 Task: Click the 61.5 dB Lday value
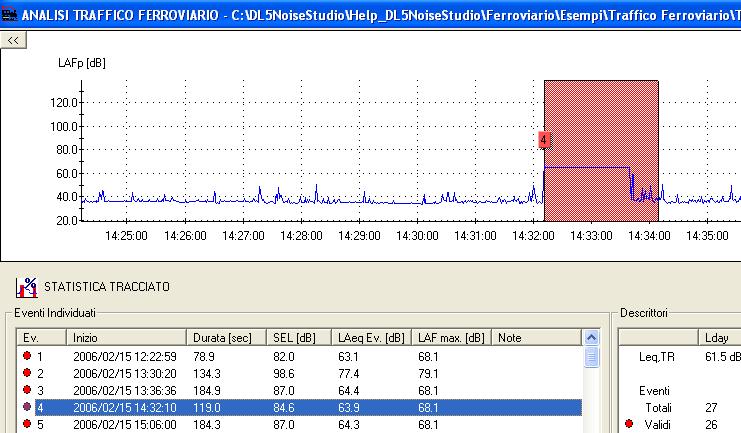(x=723, y=356)
